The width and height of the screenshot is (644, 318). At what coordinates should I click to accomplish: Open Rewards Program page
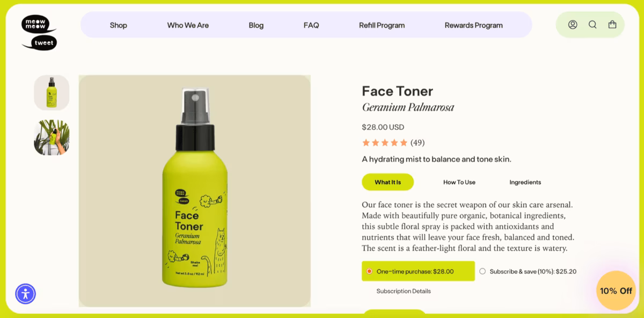(x=474, y=25)
